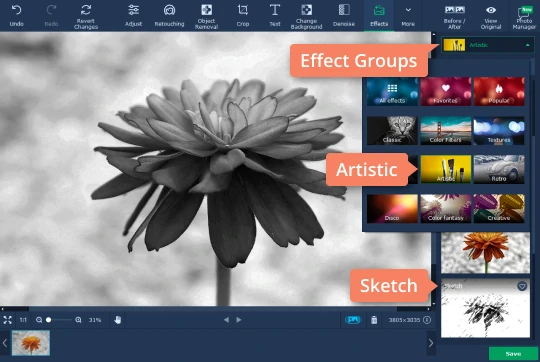540x362 pixels.
Task: Go to previous image arrow
Action: [226, 320]
